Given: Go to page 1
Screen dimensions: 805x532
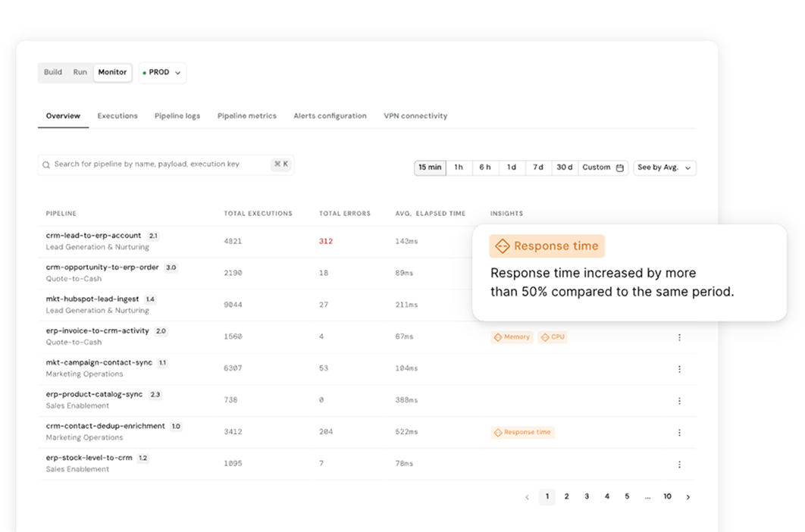Looking at the screenshot, I should (547, 496).
